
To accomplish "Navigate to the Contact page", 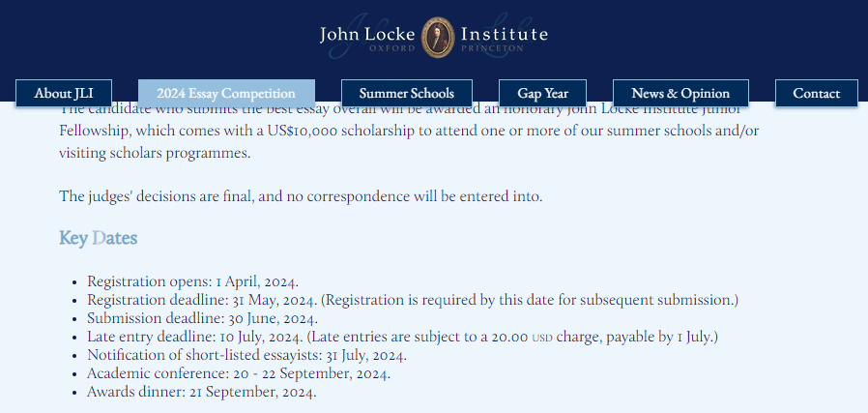I will (x=817, y=93).
